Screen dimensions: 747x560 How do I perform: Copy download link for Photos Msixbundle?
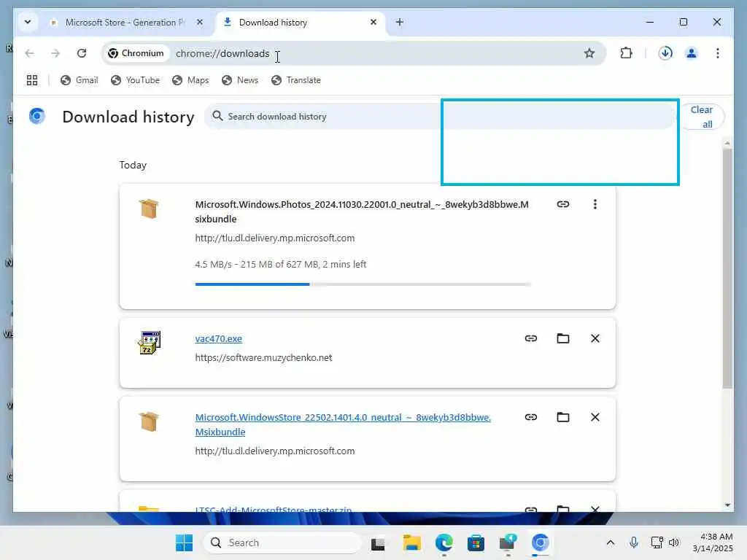click(563, 204)
